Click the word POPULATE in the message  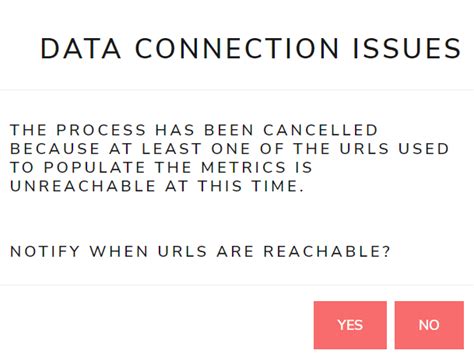(95, 167)
